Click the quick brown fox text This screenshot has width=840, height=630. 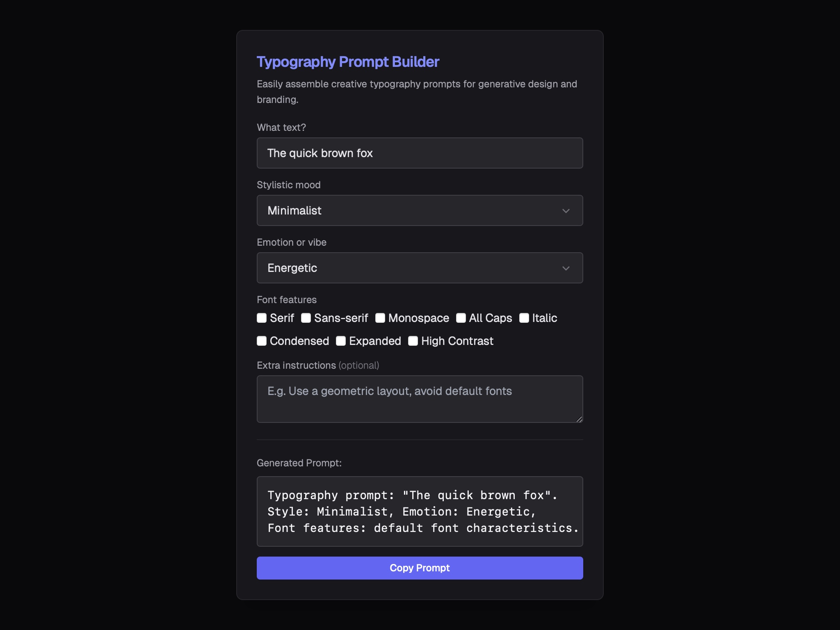click(320, 153)
